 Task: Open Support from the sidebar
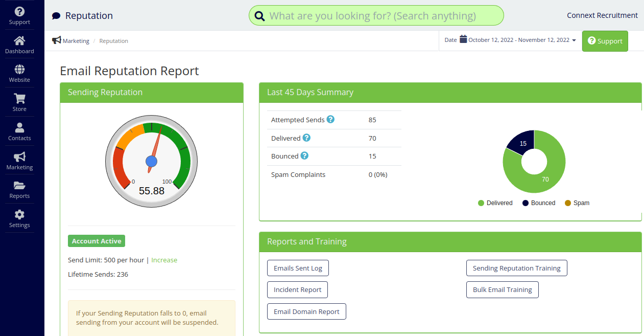click(x=19, y=15)
